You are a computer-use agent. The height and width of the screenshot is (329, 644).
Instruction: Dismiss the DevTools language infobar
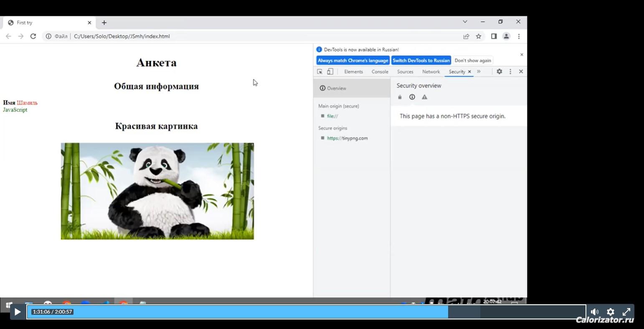pos(522,55)
